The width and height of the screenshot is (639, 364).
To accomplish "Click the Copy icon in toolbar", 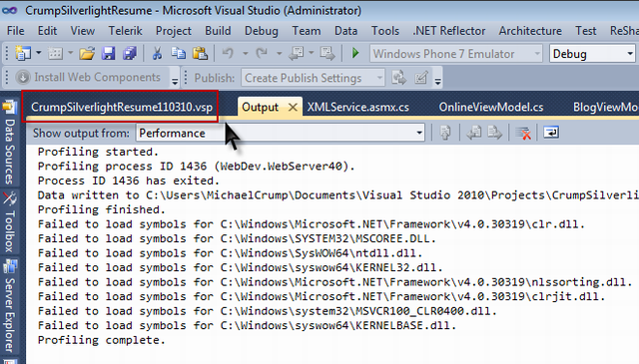I will pos(178,53).
